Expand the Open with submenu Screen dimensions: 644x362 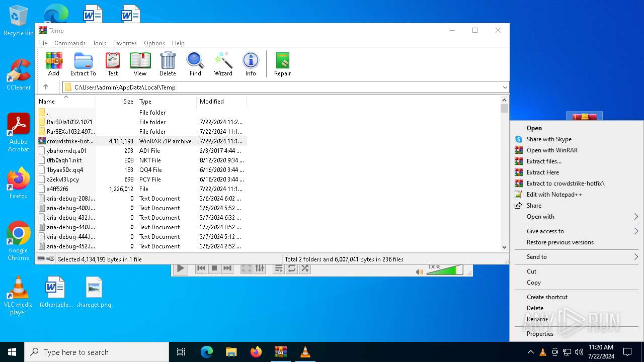(x=577, y=217)
